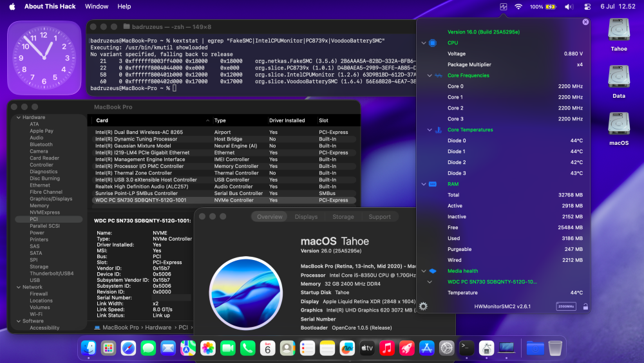Sort PCI list by Card column
Viewport: 644px width, 363px height.
(152, 120)
